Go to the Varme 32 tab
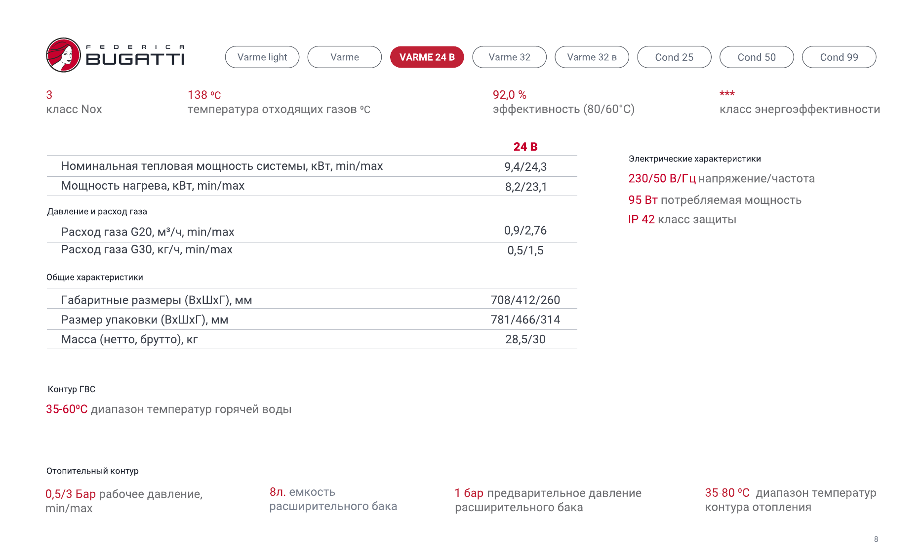The height and width of the screenshot is (560, 924). tap(509, 57)
